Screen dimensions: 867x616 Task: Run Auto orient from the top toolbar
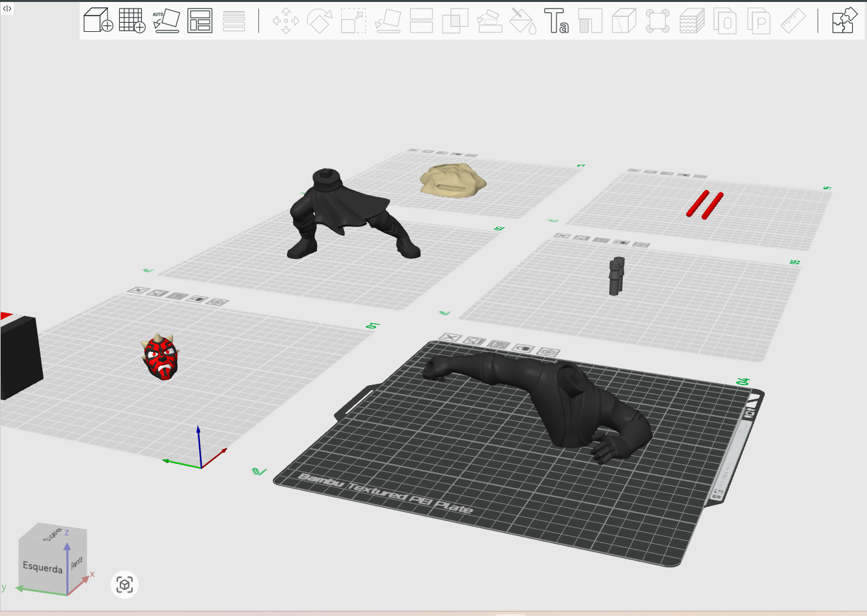[x=166, y=20]
